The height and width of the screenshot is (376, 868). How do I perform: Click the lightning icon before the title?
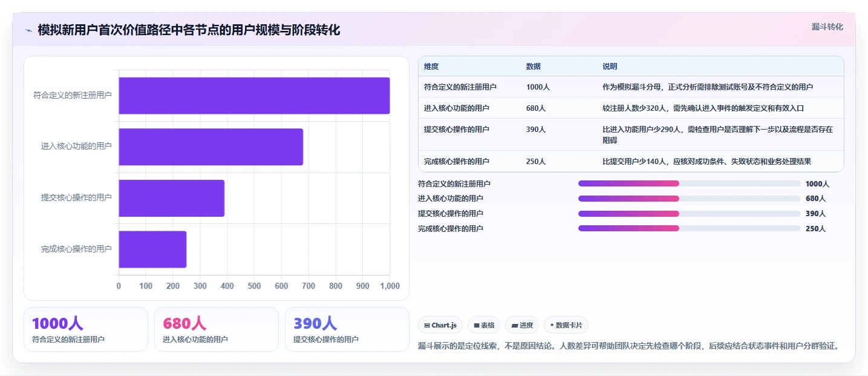(28, 30)
